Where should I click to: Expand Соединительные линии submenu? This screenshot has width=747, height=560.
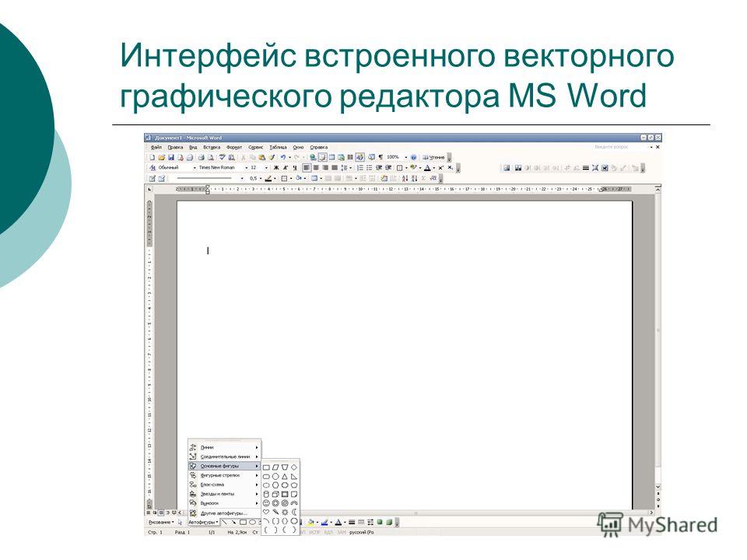pos(224,457)
